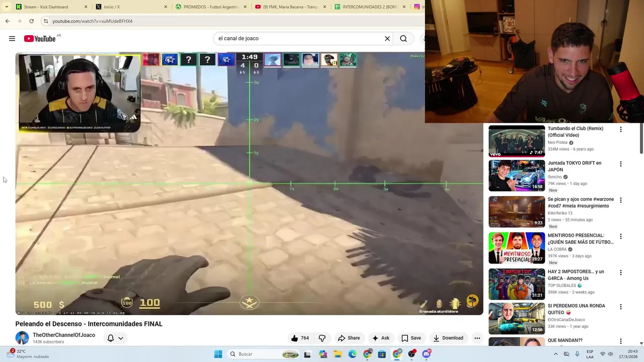
Task: Open Task View in the taskbar
Action: [307, 354]
